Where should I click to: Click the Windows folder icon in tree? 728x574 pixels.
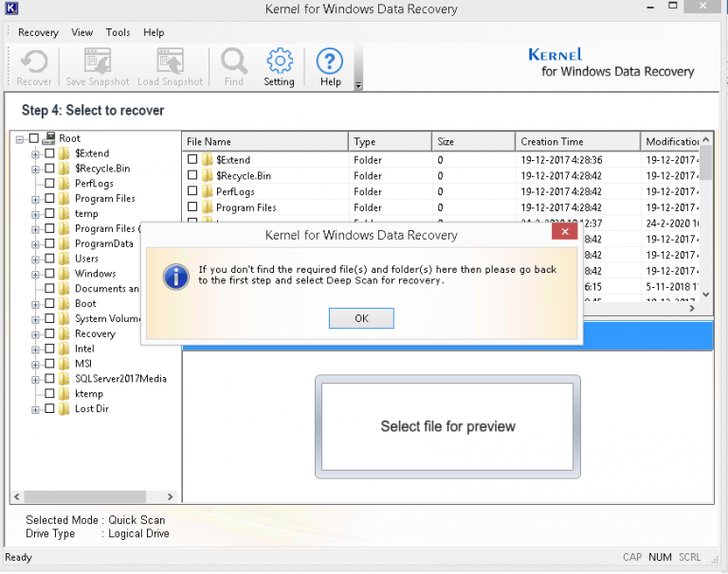tap(64, 274)
